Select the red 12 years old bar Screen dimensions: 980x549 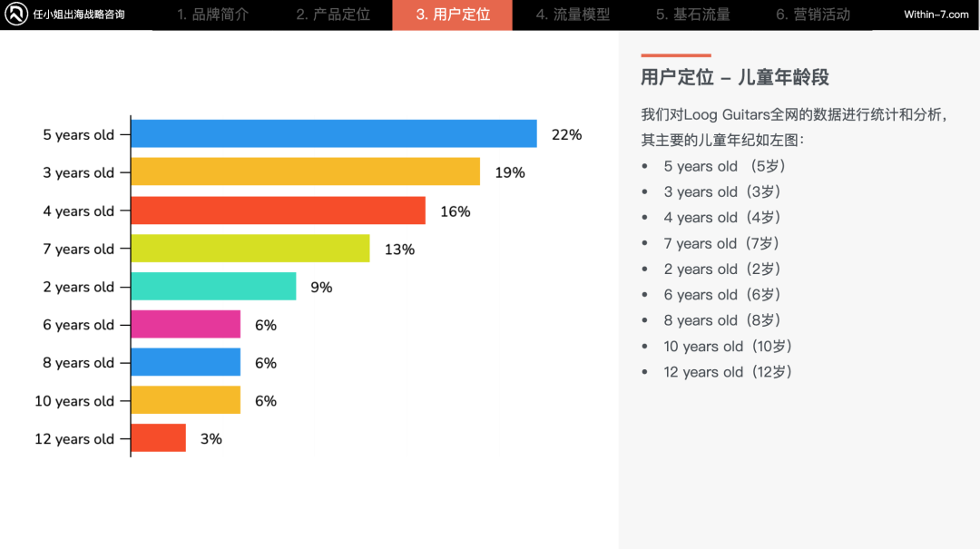pos(158,437)
